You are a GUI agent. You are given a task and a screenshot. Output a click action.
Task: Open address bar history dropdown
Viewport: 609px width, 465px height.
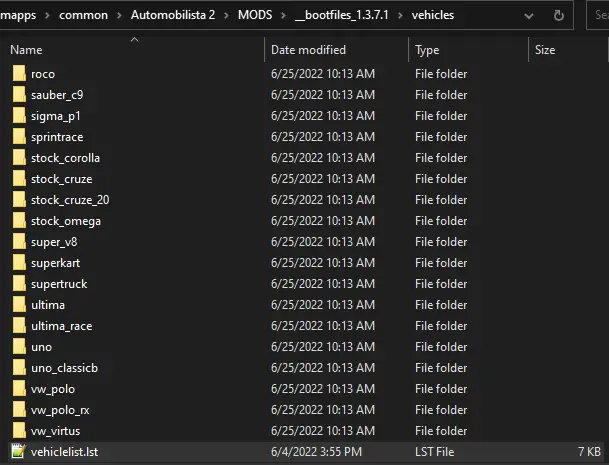[528, 16]
